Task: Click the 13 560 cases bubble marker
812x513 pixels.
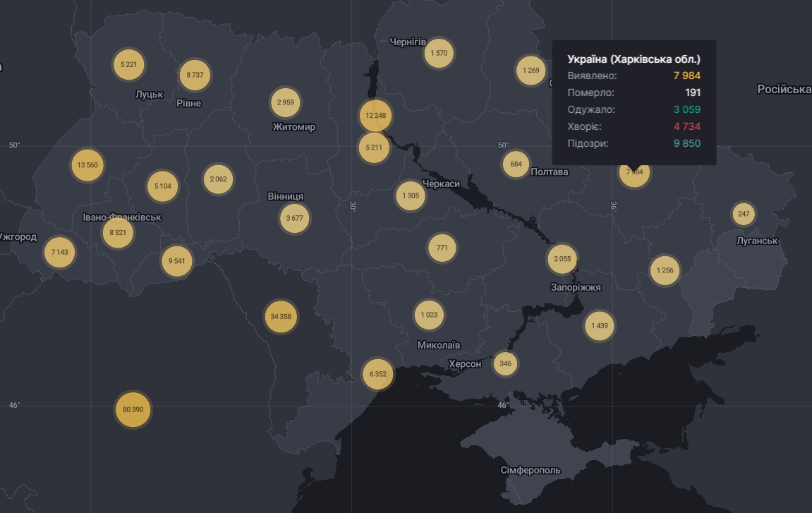Action: 87,165
